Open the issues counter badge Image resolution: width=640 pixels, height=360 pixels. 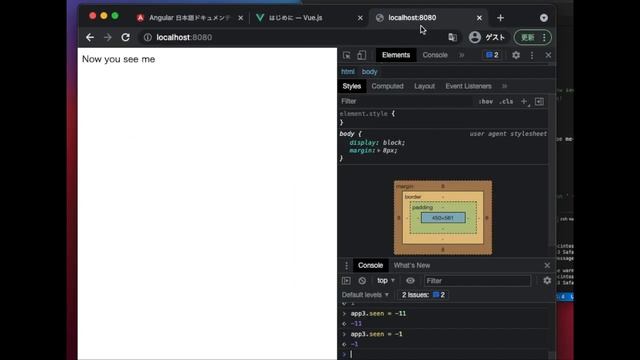[492, 55]
